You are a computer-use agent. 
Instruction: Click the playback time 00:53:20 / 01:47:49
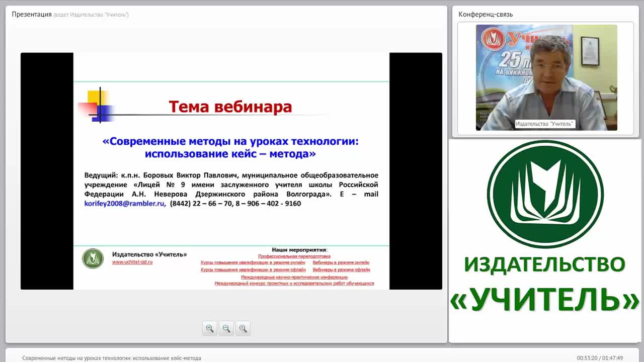(x=600, y=358)
